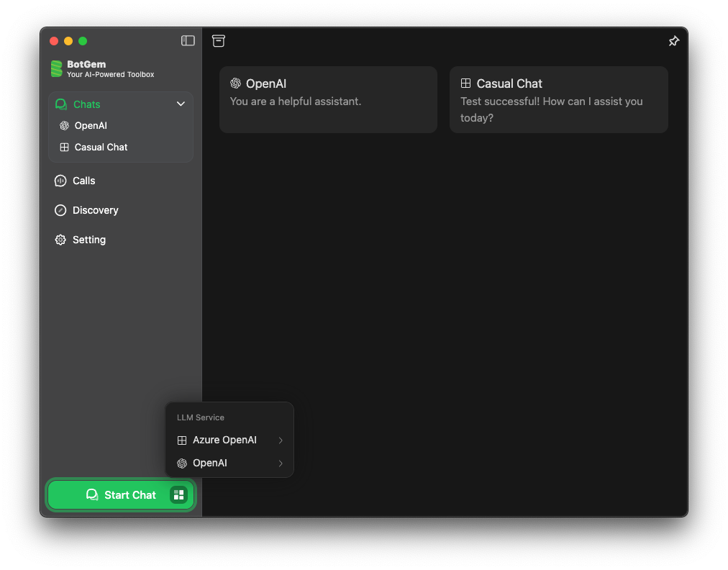This screenshot has height=570, width=728.
Task: Open the Calls section
Action: click(121, 181)
